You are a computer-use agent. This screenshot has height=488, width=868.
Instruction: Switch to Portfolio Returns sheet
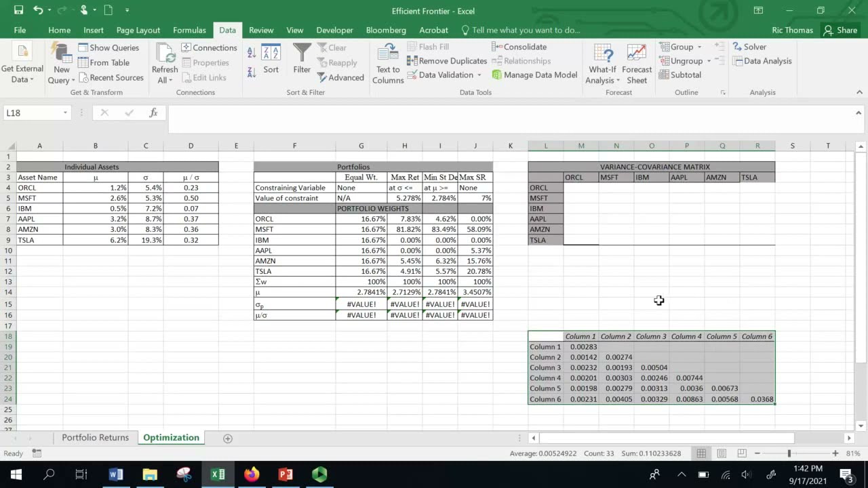[x=95, y=437]
